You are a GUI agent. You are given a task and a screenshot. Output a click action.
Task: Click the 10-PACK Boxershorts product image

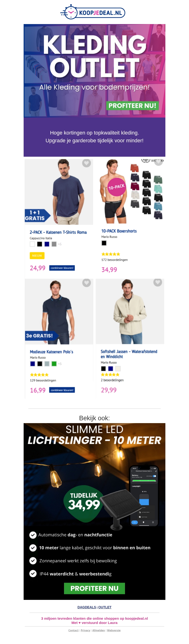click(130, 191)
